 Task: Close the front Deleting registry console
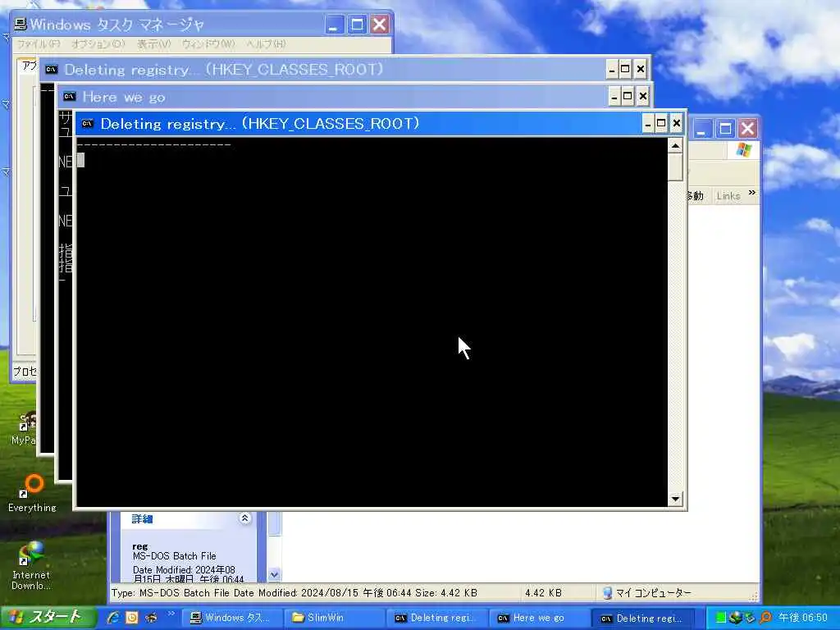pos(677,124)
